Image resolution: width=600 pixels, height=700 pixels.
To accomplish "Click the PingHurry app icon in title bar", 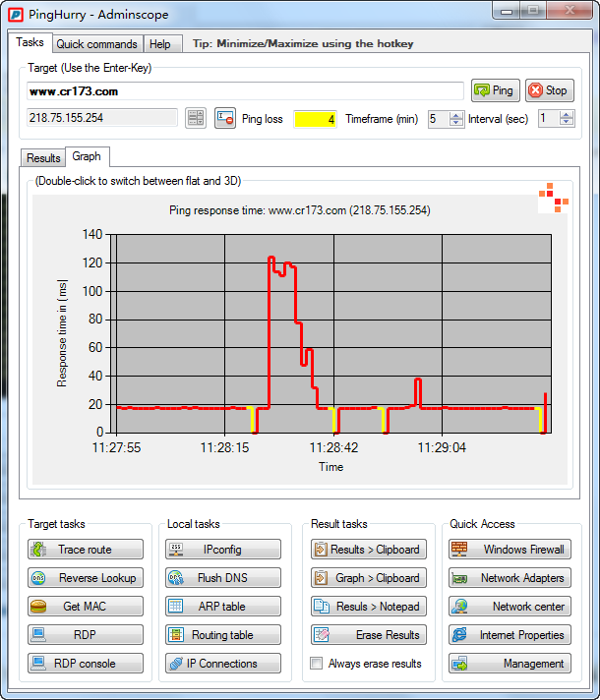I will pos(16,15).
